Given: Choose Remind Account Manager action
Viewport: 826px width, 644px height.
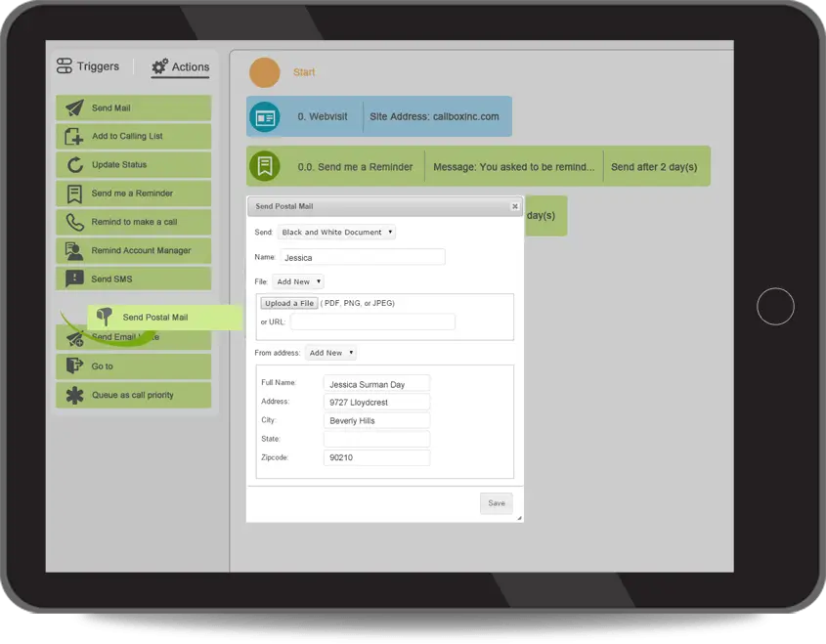Looking at the screenshot, I should (x=133, y=250).
